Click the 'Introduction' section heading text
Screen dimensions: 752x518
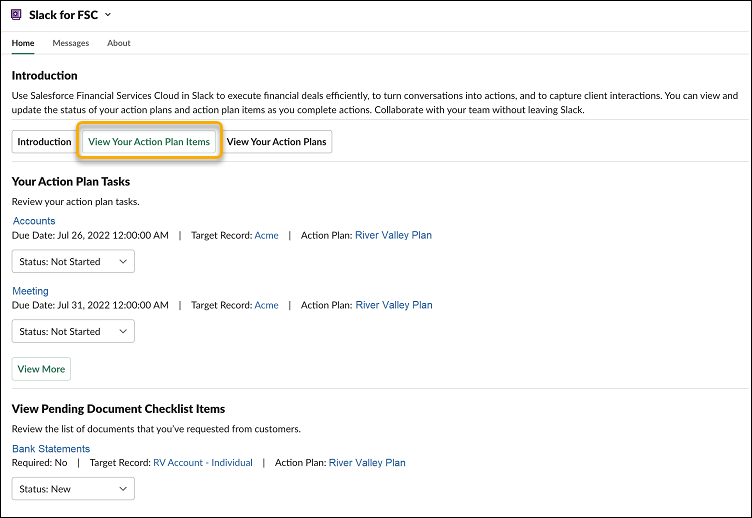pyautogui.click(x=44, y=75)
